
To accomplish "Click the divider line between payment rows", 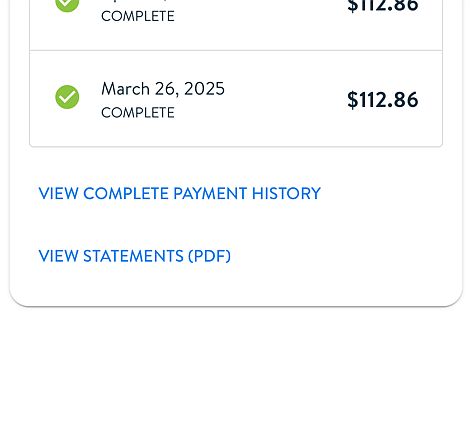I will 236,51.
